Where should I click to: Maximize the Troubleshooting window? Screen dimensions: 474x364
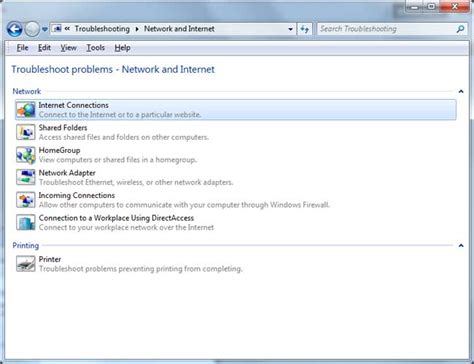pyautogui.click(x=431, y=7)
